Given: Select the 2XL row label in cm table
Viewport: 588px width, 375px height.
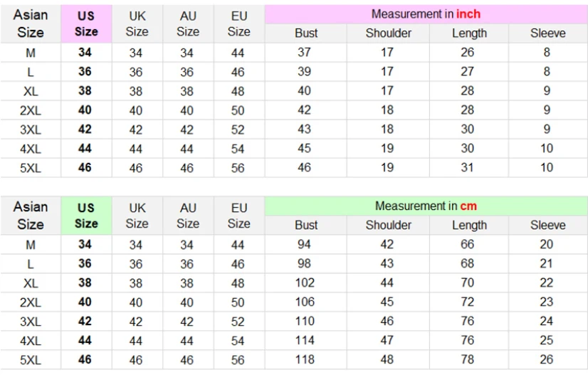Looking at the screenshot, I should tap(31, 302).
